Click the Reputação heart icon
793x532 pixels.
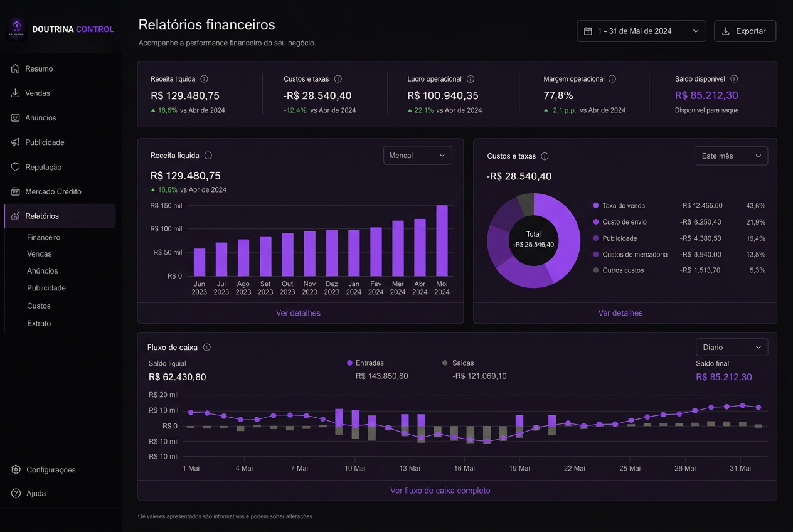[16, 167]
